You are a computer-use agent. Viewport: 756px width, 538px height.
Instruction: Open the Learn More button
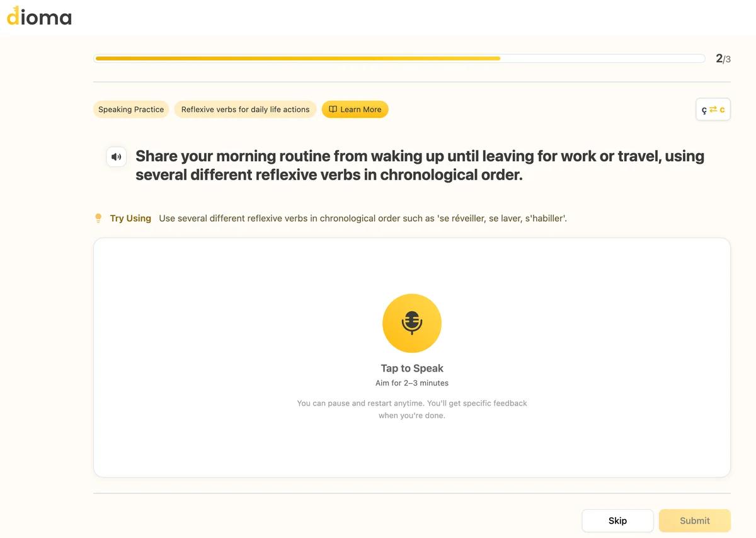click(355, 110)
